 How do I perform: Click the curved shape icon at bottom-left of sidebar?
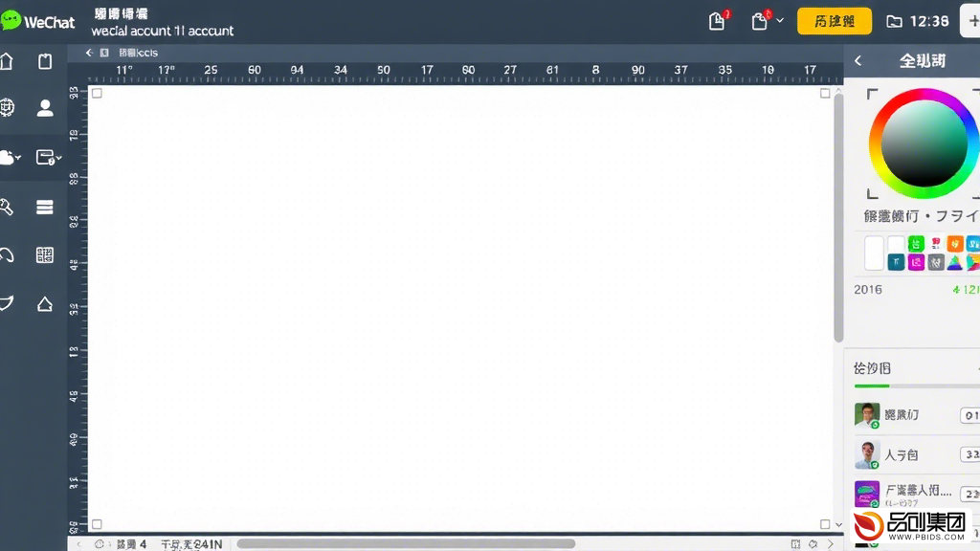tap(7, 303)
